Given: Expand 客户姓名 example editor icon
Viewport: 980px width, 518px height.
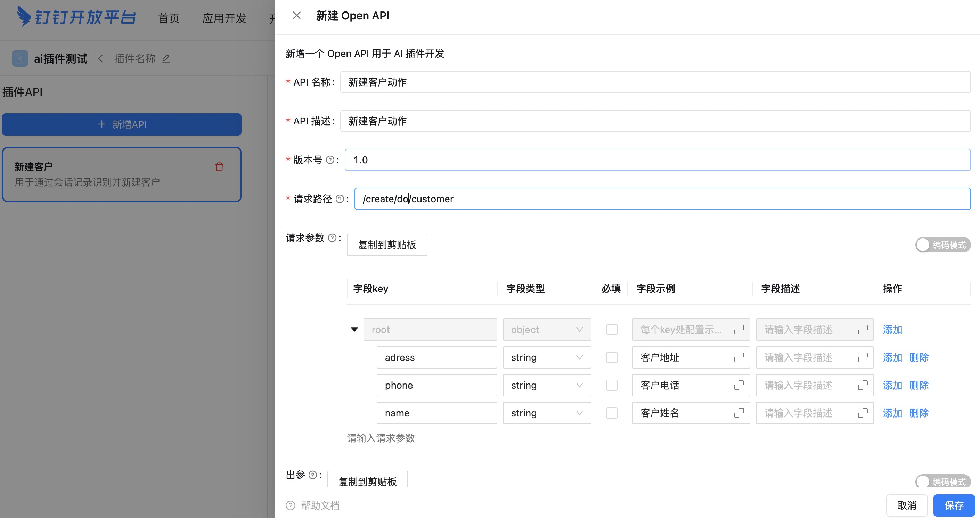Looking at the screenshot, I should click(739, 413).
